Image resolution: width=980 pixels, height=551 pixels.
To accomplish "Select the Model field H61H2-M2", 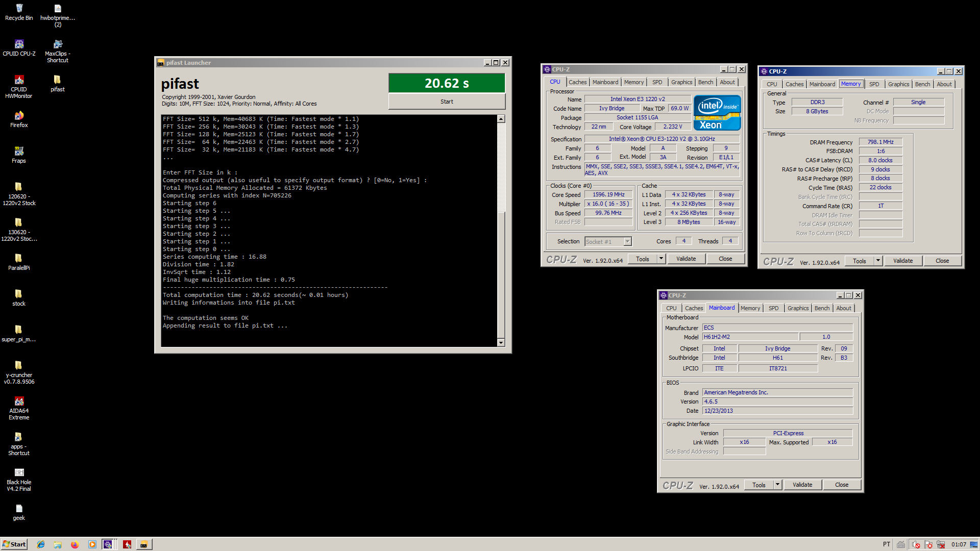I will tap(750, 337).
